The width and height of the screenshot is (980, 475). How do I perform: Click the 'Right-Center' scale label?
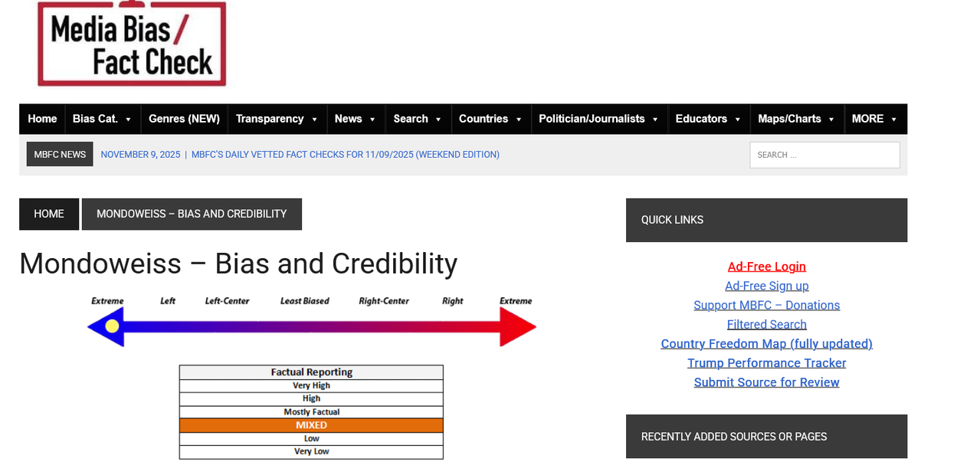(384, 301)
